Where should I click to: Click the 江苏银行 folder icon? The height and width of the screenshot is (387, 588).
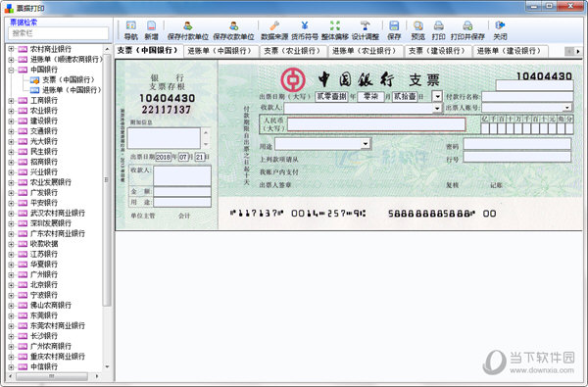tap(23, 254)
